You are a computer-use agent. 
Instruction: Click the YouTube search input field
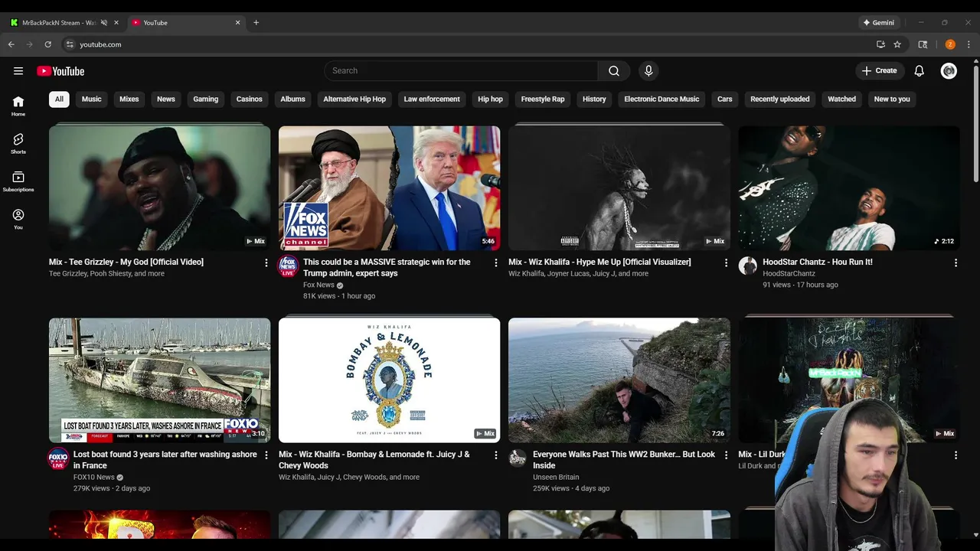point(462,71)
